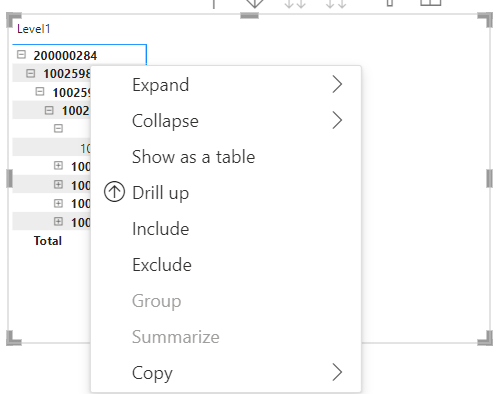Click the Total row label
Screen dimensions: 499x394
[x=48, y=241]
